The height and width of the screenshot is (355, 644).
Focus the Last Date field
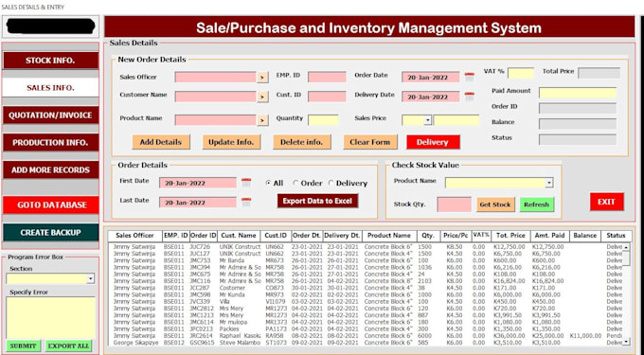point(198,203)
